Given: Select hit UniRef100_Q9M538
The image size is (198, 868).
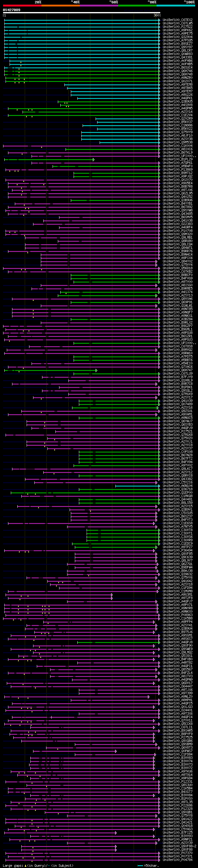Looking at the screenshot, I should tap(178, 142).
